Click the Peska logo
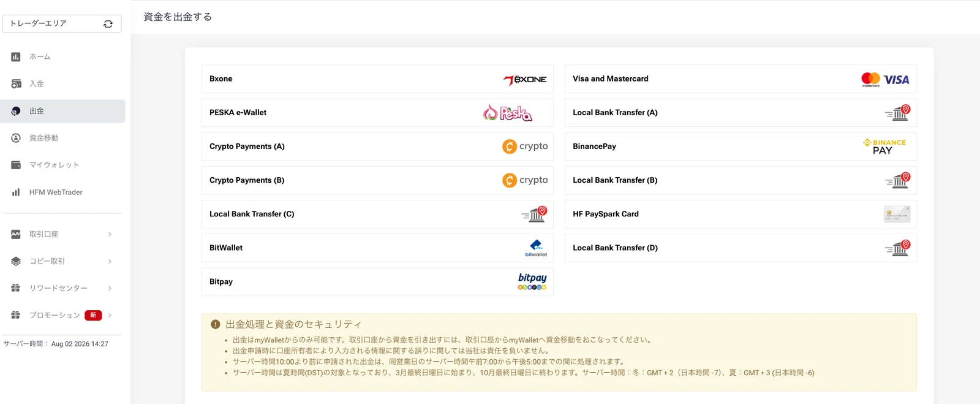 508,113
